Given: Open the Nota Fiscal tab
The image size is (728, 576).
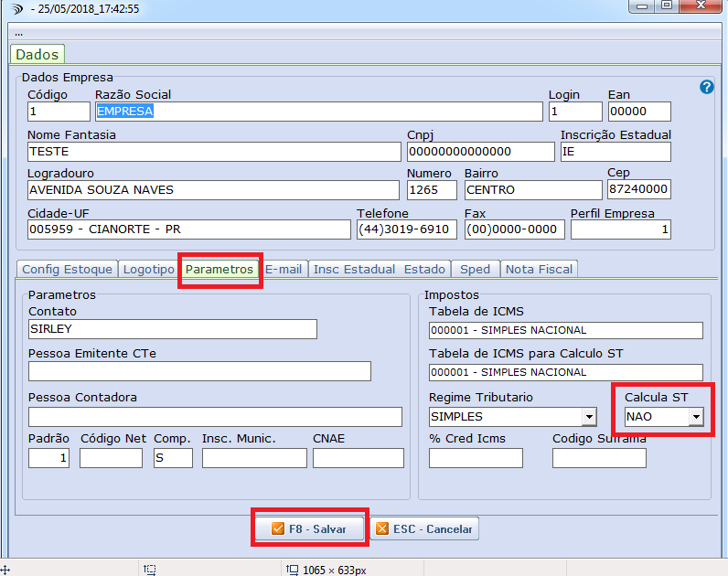Looking at the screenshot, I should pyautogui.click(x=539, y=269).
